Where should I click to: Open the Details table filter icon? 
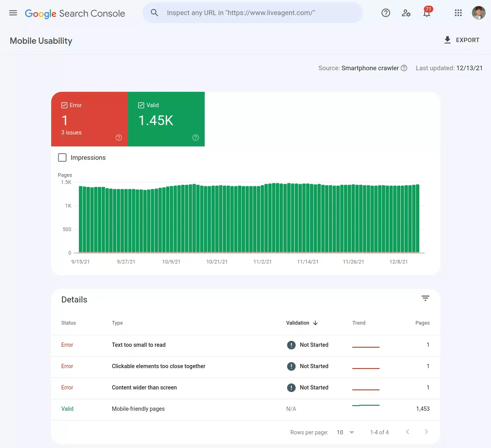tap(425, 298)
